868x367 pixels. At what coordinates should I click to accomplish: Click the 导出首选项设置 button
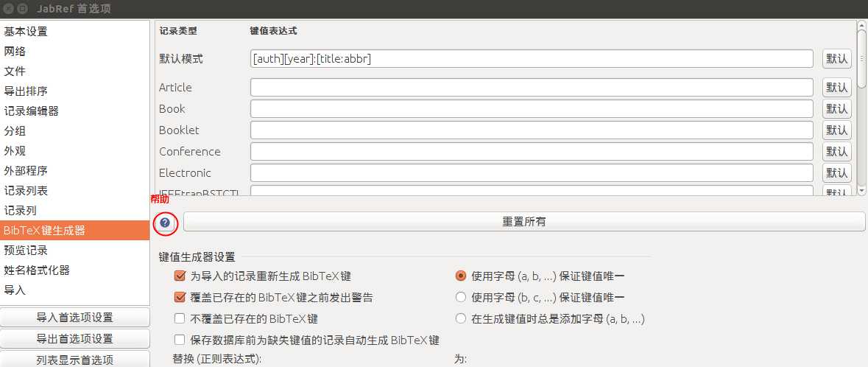(75, 339)
